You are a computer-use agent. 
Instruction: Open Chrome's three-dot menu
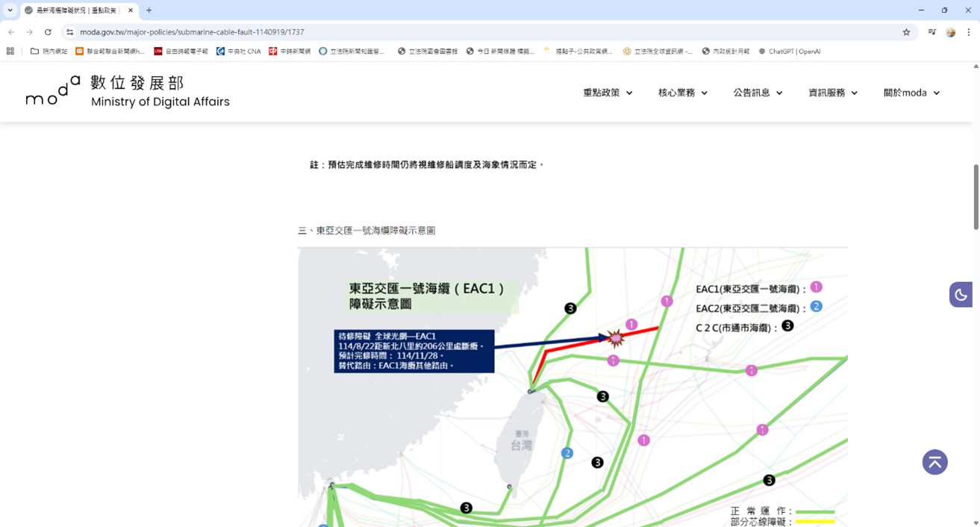969,32
